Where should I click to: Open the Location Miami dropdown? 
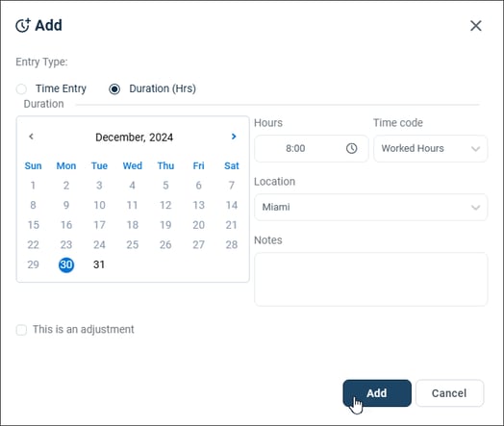tap(370, 207)
